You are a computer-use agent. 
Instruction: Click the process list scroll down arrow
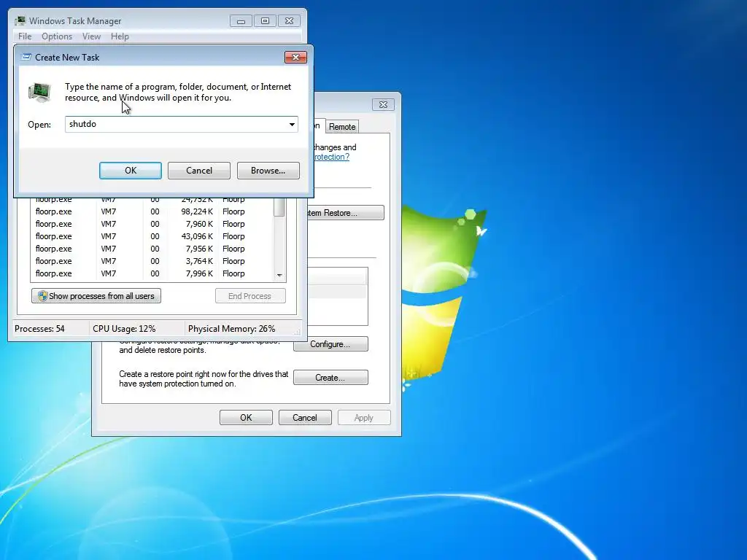click(279, 275)
